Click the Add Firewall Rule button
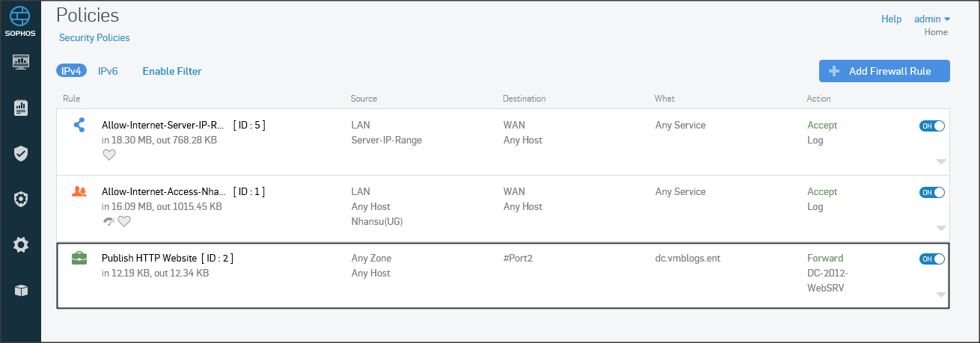This screenshot has width=980, height=343. (x=884, y=71)
